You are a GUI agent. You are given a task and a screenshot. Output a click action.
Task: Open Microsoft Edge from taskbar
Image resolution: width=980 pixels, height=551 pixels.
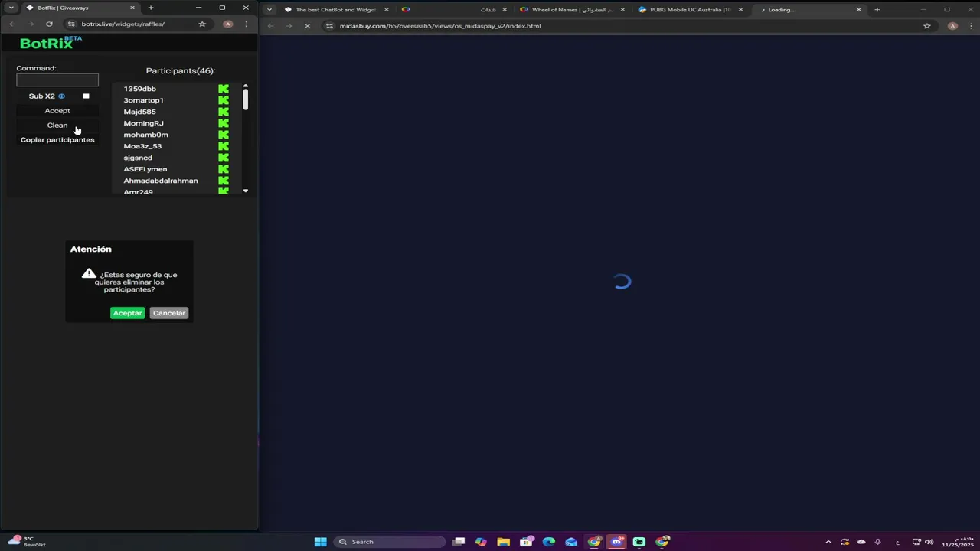click(x=549, y=542)
